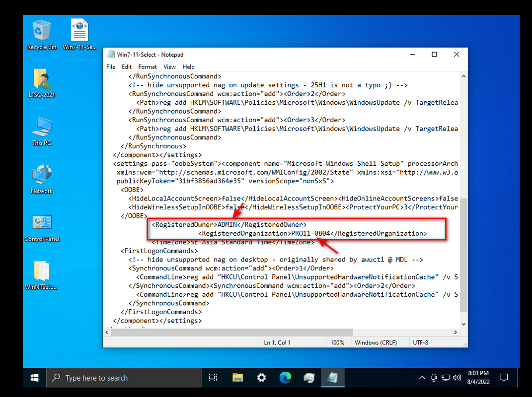Viewport: 532px width, 397px height.
Task: Click the horizontal scrollbar thumb
Action: [x=232, y=332]
